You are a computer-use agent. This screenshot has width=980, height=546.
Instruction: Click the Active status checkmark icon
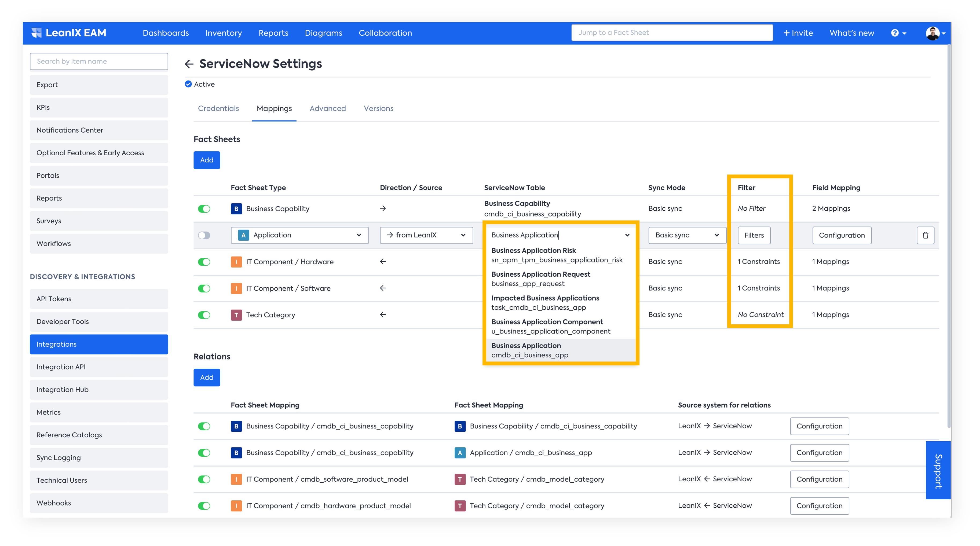[x=188, y=84]
